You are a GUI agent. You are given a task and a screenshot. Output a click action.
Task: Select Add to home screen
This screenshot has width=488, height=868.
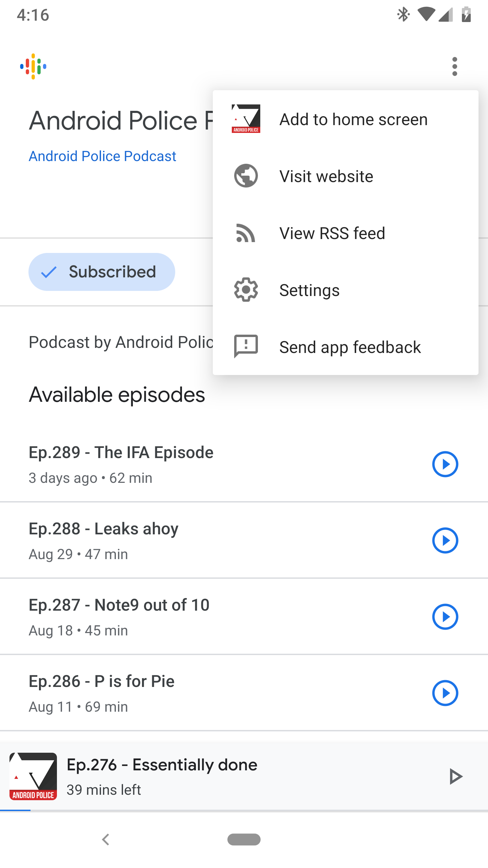click(x=346, y=119)
